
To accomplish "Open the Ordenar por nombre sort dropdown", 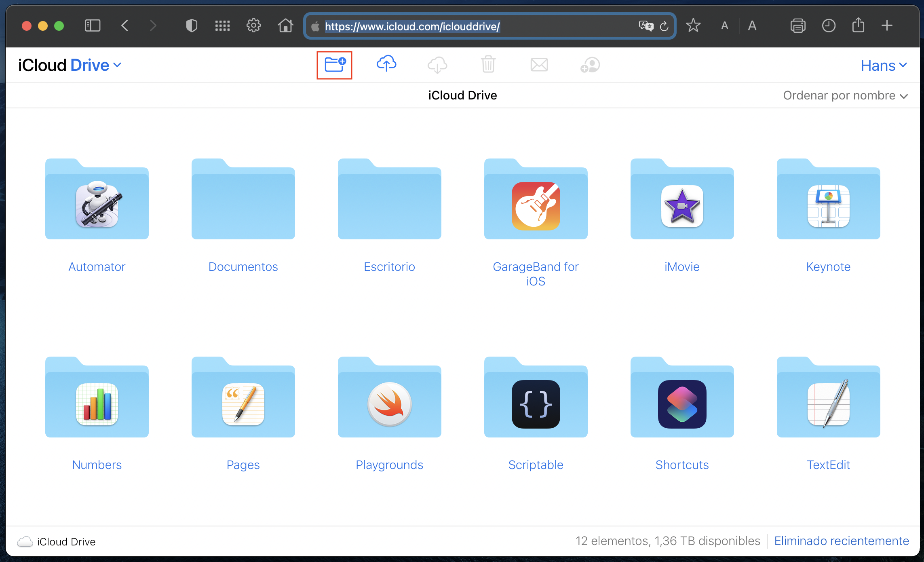I will click(845, 95).
